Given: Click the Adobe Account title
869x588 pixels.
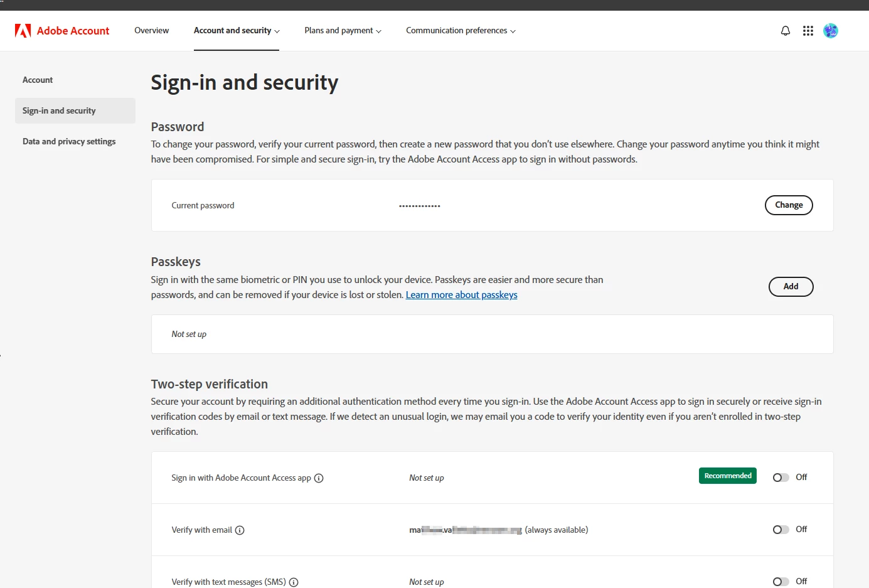Looking at the screenshot, I should pos(73,31).
